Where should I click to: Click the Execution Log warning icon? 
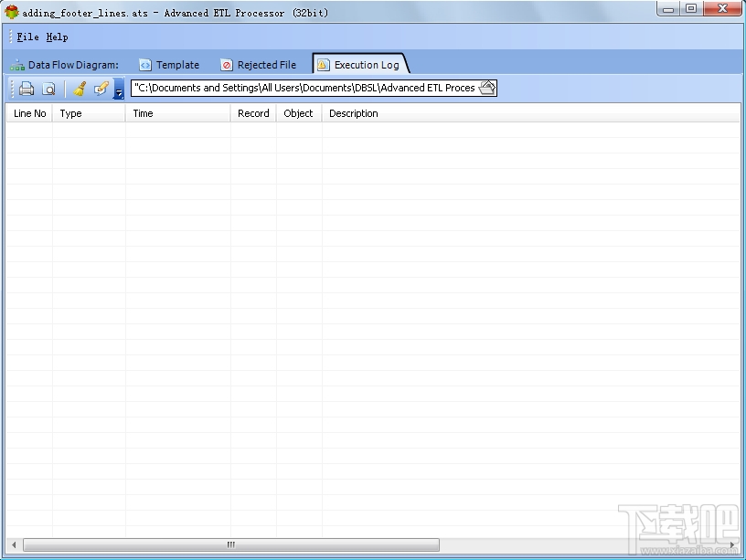322,64
